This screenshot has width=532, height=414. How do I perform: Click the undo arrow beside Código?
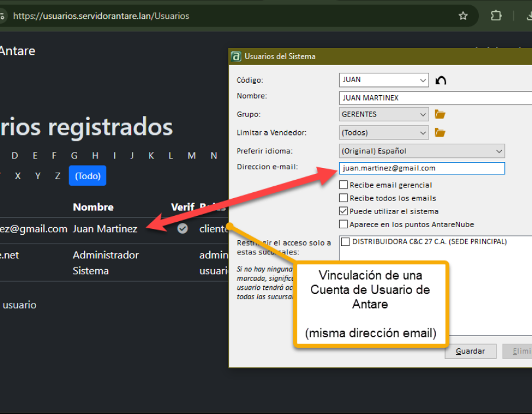click(x=441, y=80)
